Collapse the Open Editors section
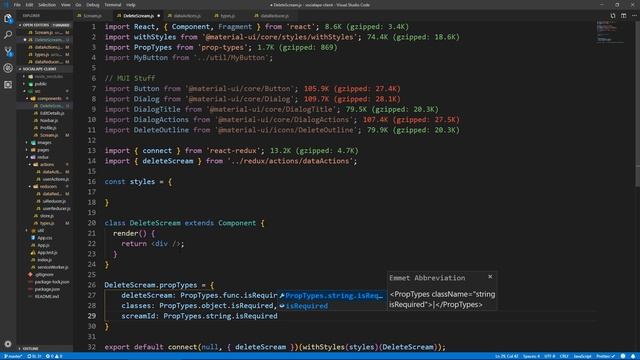The width and height of the screenshot is (640, 360). coord(44,25)
